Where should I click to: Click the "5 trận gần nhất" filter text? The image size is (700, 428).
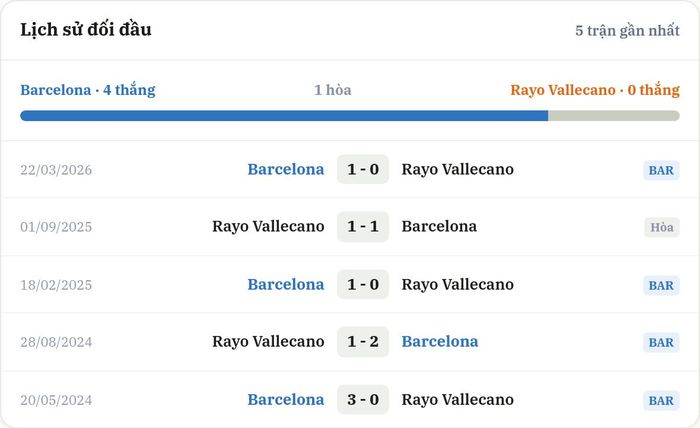coord(627,30)
